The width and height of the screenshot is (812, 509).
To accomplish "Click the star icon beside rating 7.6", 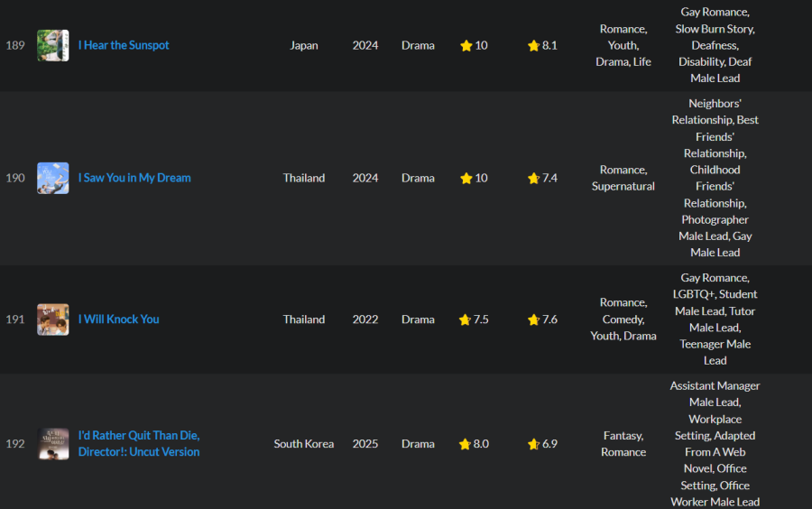I will pos(533,319).
